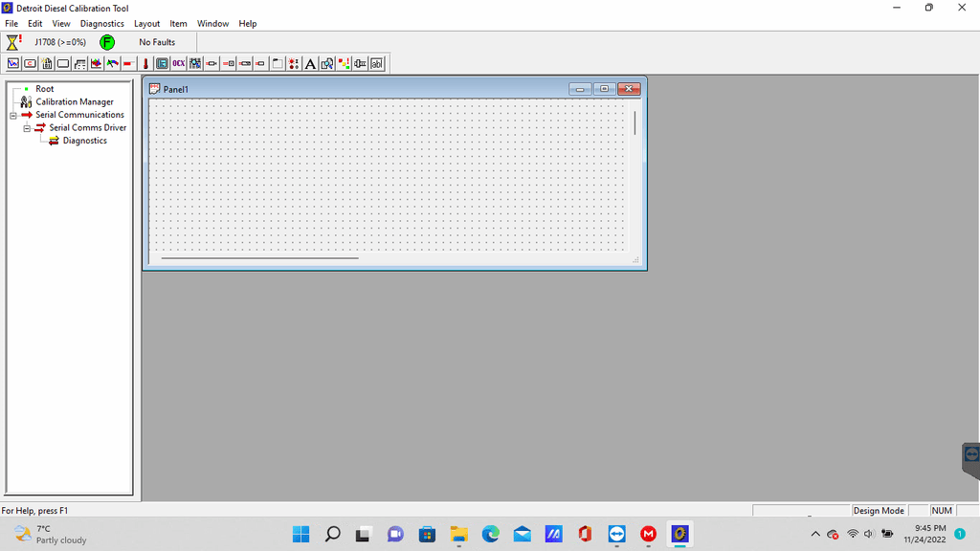Click the green F status indicator
The width and height of the screenshot is (980, 551).
coord(107,42)
